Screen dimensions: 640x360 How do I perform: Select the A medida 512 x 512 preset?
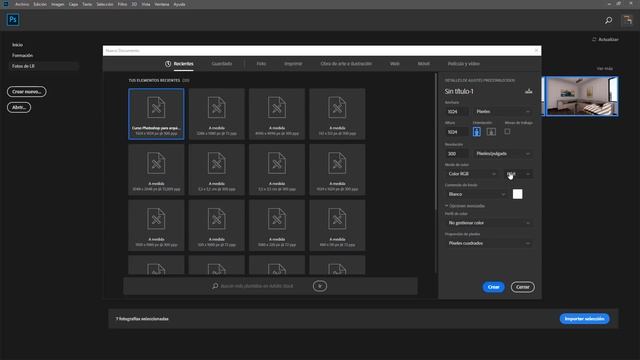pos(337,114)
